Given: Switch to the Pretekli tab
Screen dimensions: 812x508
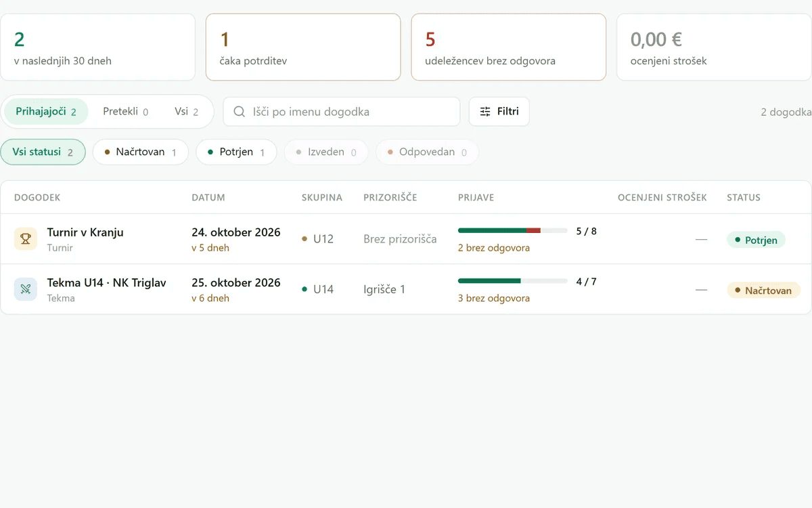Looking at the screenshot, I should 125,112.
